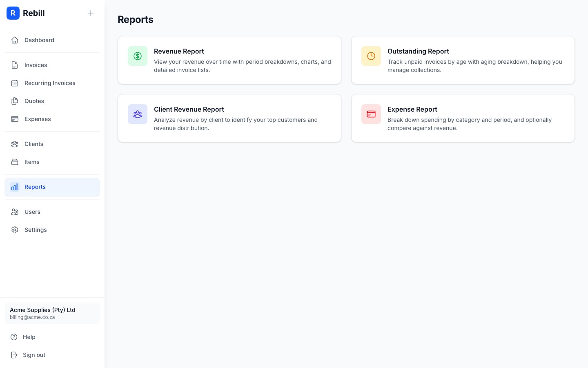Click the plus button at the top
Viewport: 588px width, 368px height.
[91, 13]
